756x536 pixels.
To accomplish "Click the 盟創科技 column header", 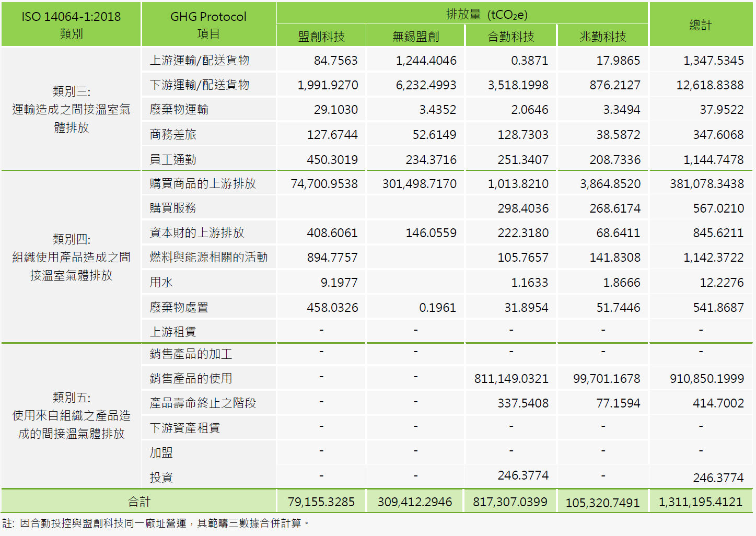I will [x=321, y=37].
